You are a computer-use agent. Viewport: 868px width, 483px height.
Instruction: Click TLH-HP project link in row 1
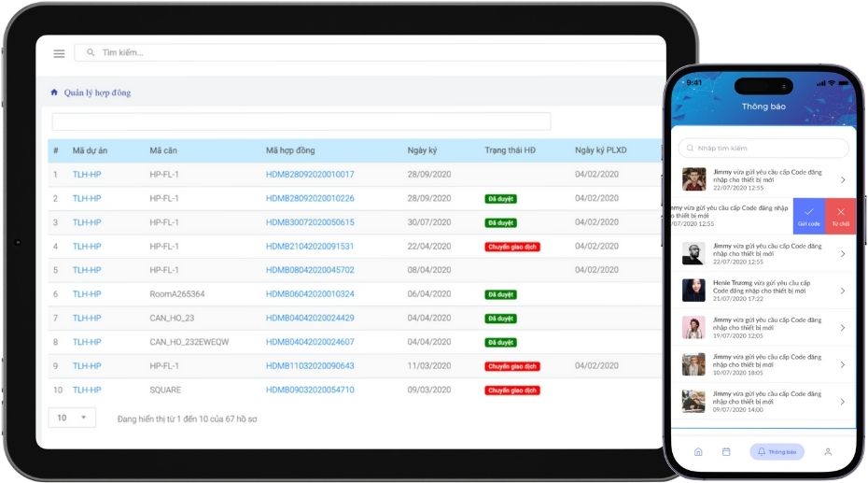(x=87, y=174)
